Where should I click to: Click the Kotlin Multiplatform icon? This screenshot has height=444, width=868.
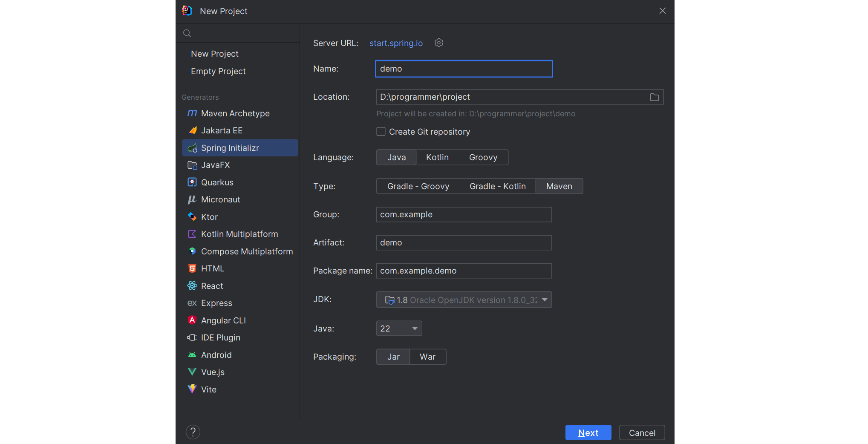pos(192,234)
